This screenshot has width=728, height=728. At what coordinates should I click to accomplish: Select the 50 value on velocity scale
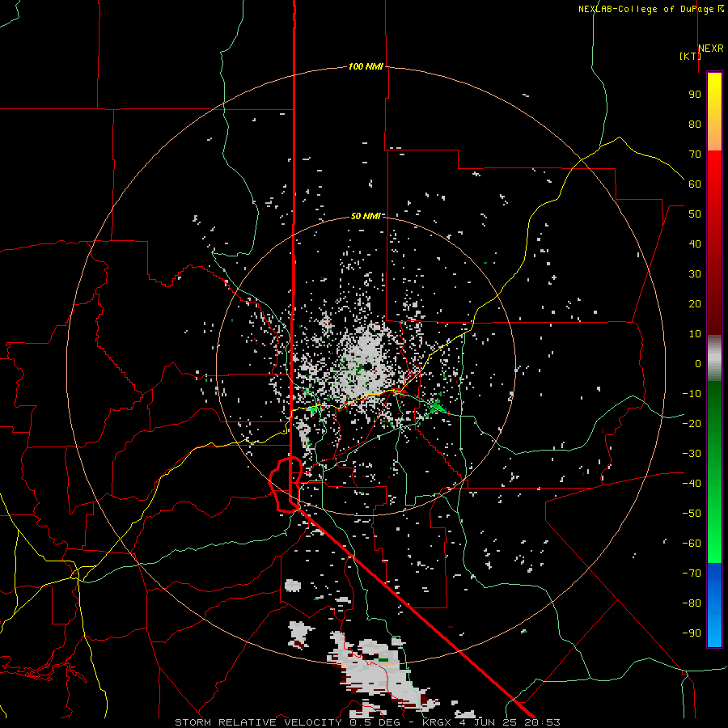(695, 214)
